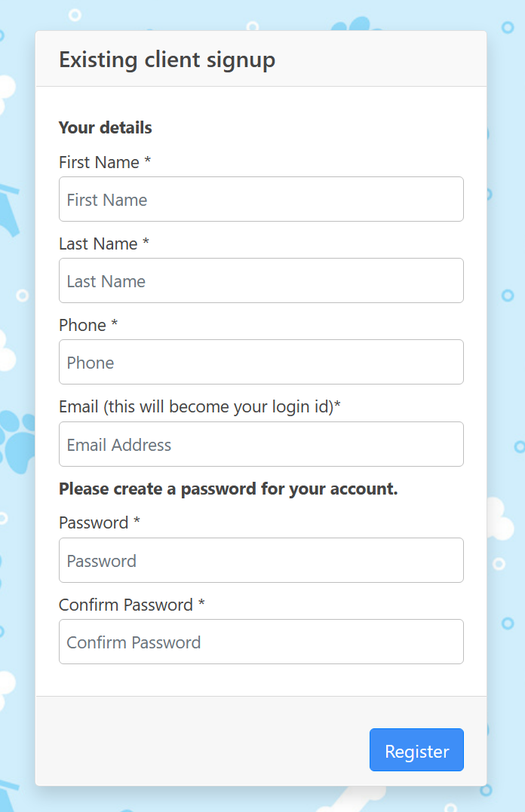
Task: Click the Email Address input field
Action: coord(261,444)
